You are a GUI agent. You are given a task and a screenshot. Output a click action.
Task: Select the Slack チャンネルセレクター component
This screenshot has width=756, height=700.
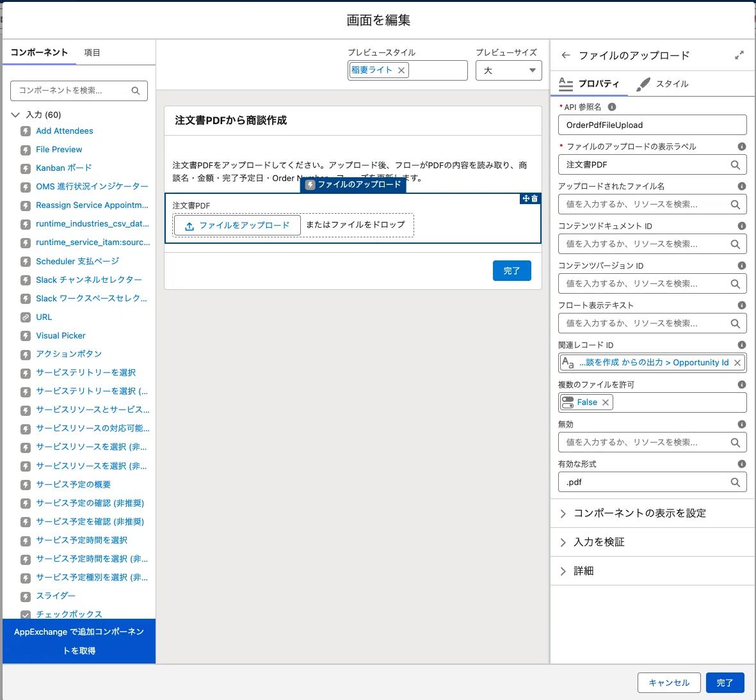[89, 280]
